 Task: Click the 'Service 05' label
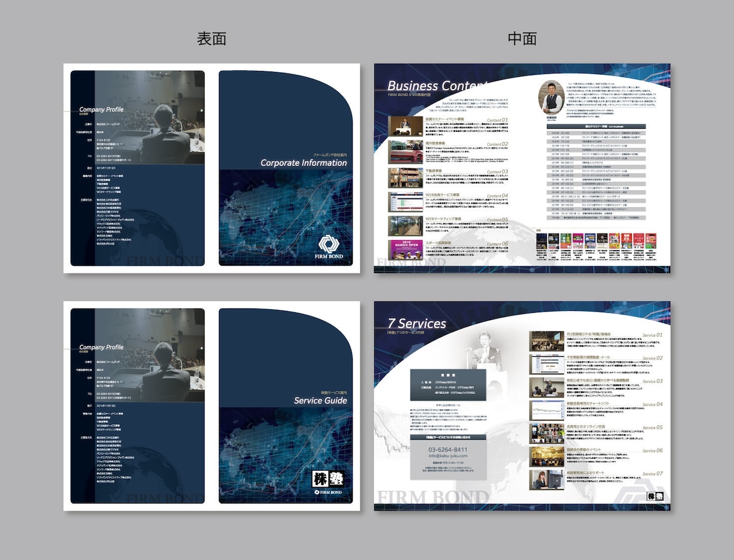(652, 428)
